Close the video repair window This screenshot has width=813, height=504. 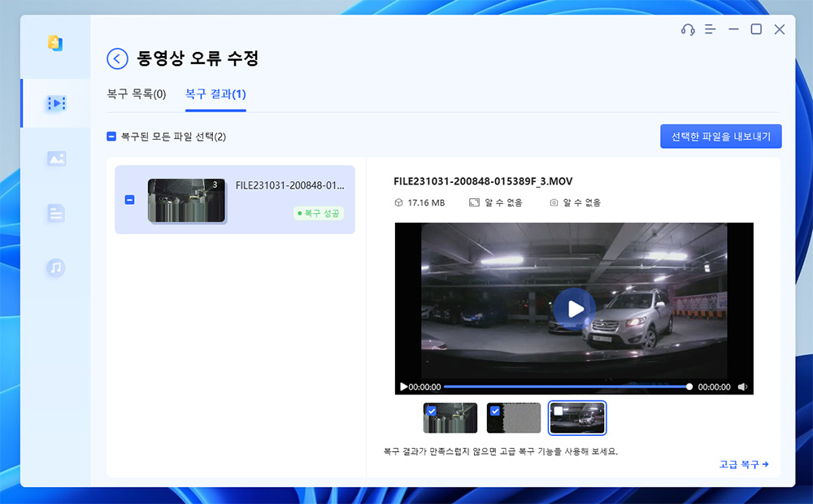pos(780,29)
